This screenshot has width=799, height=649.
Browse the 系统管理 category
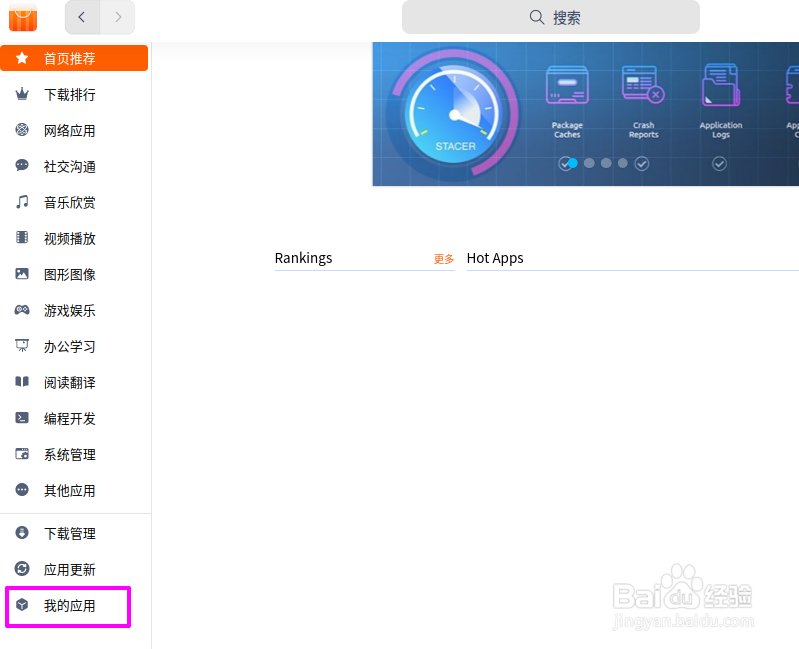click(74, 454)
